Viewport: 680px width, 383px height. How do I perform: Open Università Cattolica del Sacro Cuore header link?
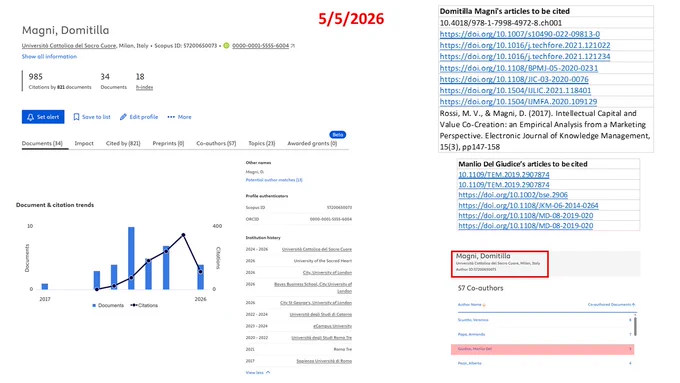click(x=69, y=46)
